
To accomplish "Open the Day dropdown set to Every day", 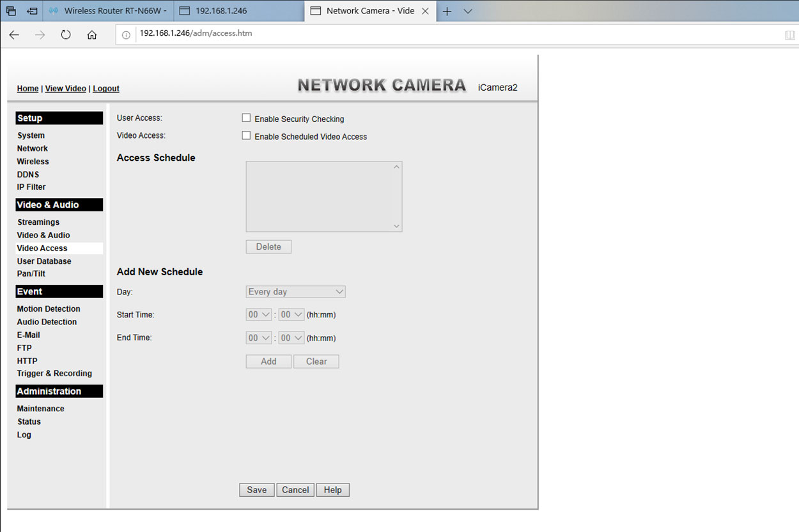I will tap(295, 291).
